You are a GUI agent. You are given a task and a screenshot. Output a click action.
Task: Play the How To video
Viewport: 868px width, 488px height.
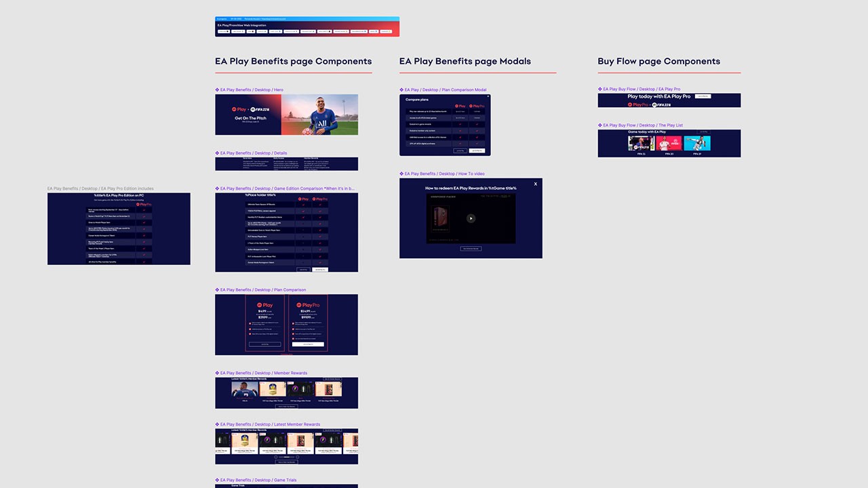click(x=471, y=218)
